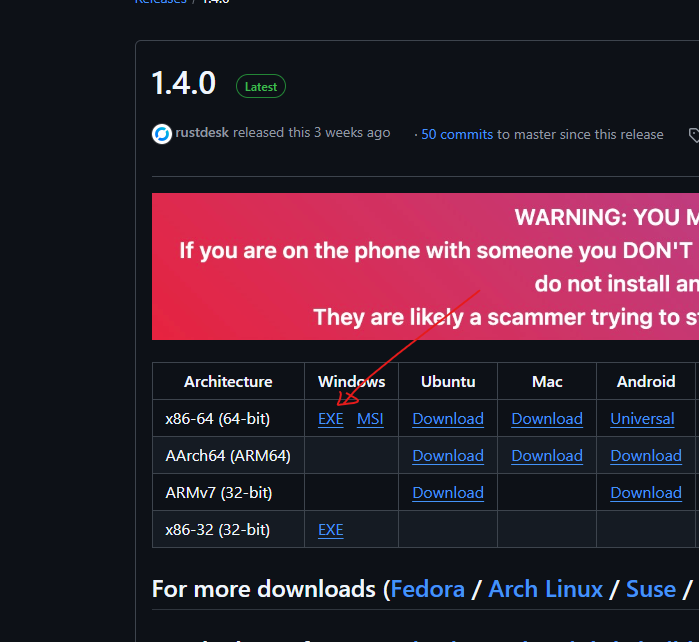
Task: Download the x86-32 Windows EXE
Action: [x=331, y=530]
